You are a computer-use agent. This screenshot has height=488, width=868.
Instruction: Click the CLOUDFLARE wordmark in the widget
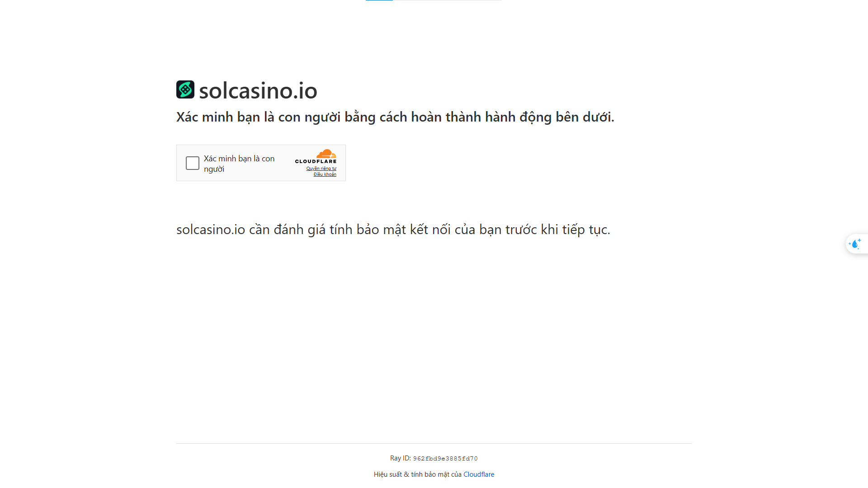pyautogui.click(x=316, y=161)
